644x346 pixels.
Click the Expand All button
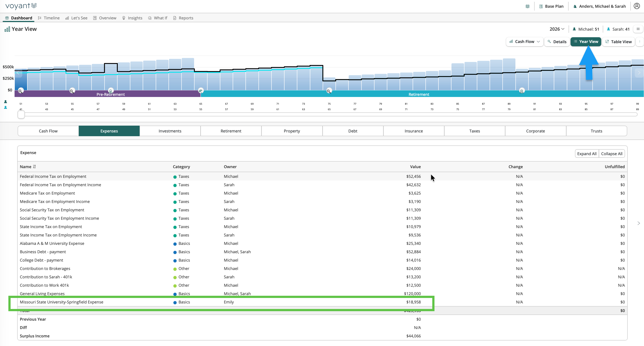click(586, 153)
